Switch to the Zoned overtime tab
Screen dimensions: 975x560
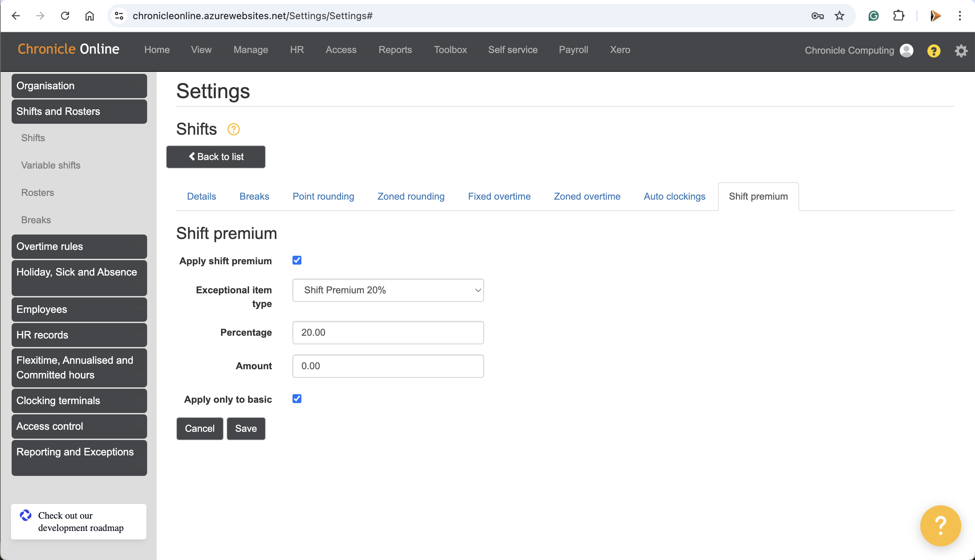pyautogui.click(x=587, y=197)
